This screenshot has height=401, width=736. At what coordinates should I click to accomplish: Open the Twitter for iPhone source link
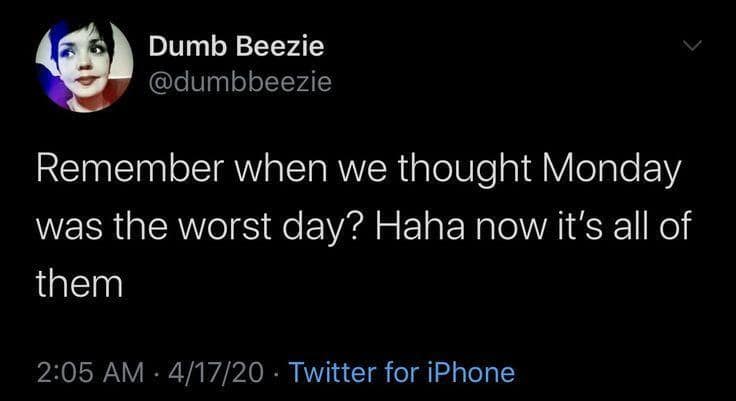point(401,374)
